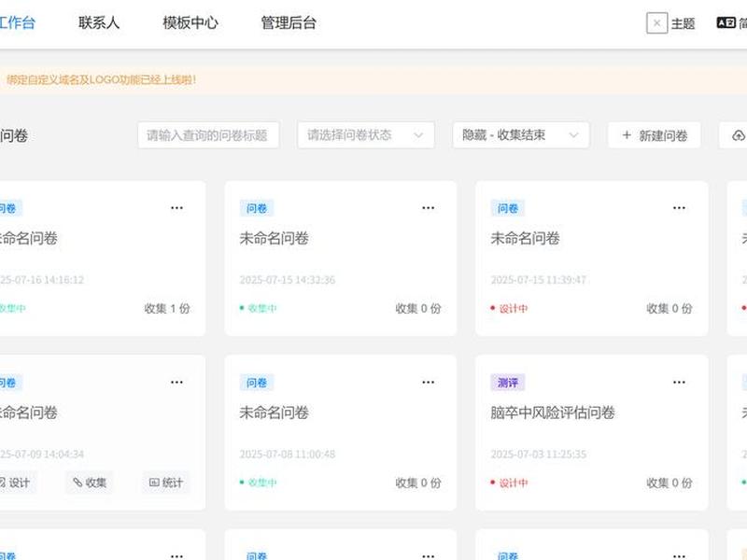Open more options on card dated 2025-07-08 11:00:48
This screenshot has width=747, height=560.
(x=428, y=382)
